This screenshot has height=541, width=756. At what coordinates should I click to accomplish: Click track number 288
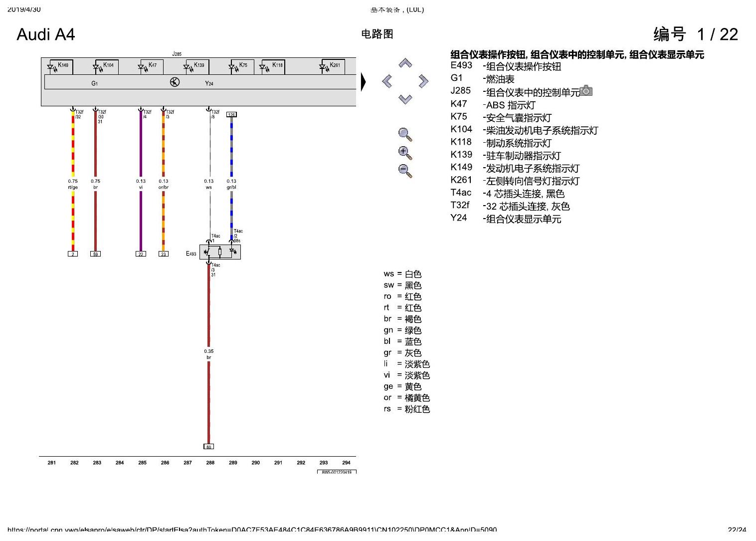[210, 463]
